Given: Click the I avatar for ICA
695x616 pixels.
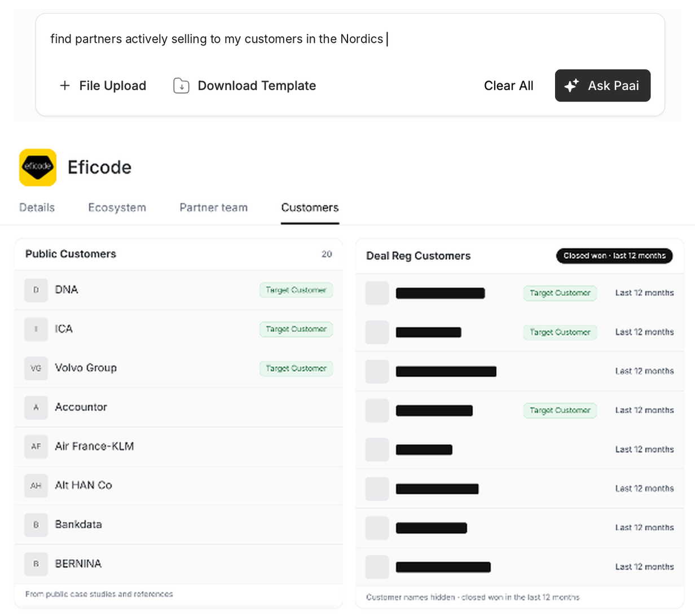Looking at the screenshot, I should pyautogui.click(x=36, y=329).
